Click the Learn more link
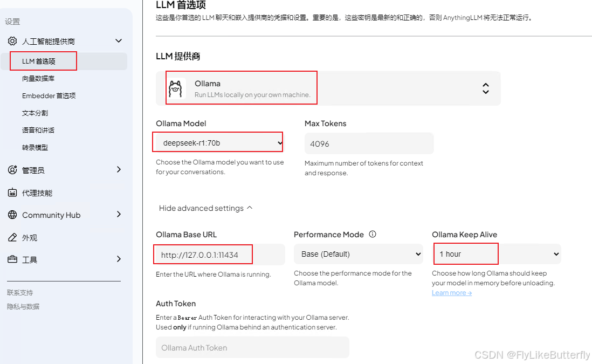 click(452, 293)
